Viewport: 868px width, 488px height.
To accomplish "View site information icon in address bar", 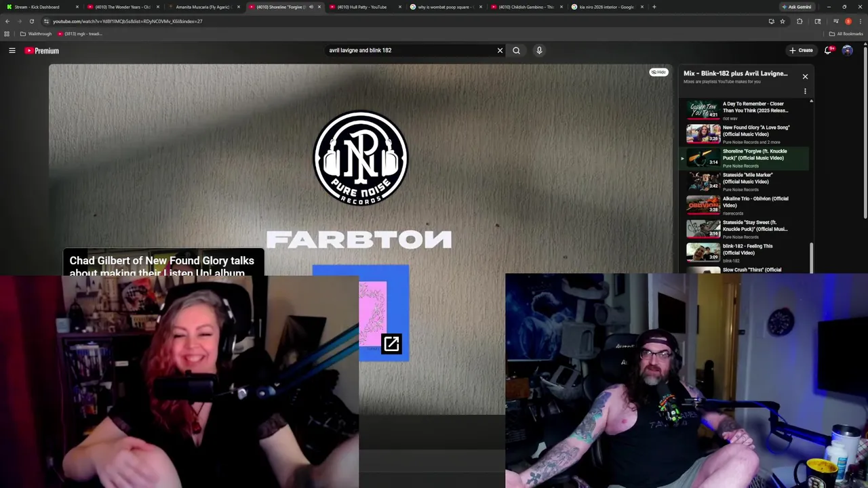I will point(46,21).
